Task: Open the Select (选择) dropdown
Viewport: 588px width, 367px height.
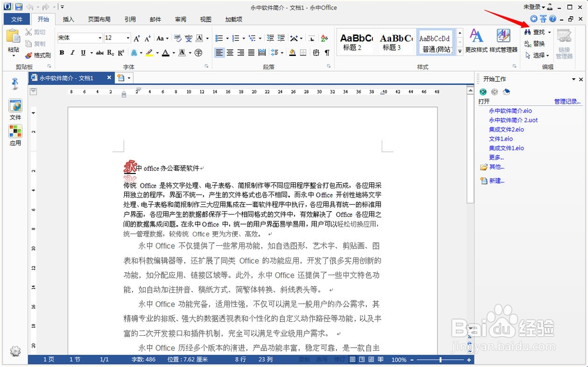Action: 537,55
